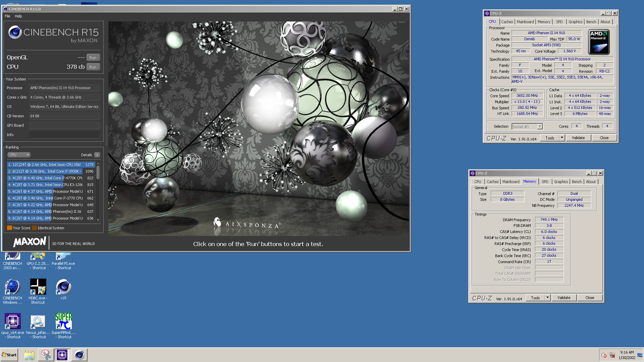Click the lower CPU-Z window title icon
The height and width of the screenshot is (362, 644).
pyautogui.click(x=473, y=173)
